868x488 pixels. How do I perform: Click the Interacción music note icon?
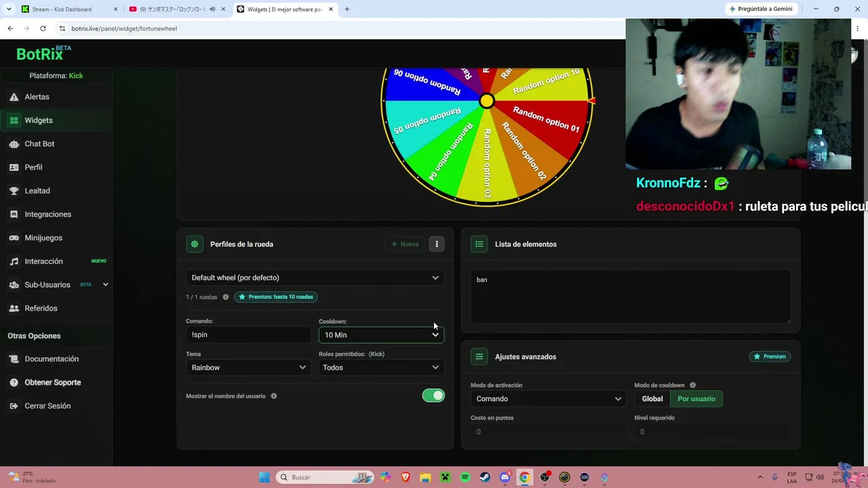(x=14, y=261)
